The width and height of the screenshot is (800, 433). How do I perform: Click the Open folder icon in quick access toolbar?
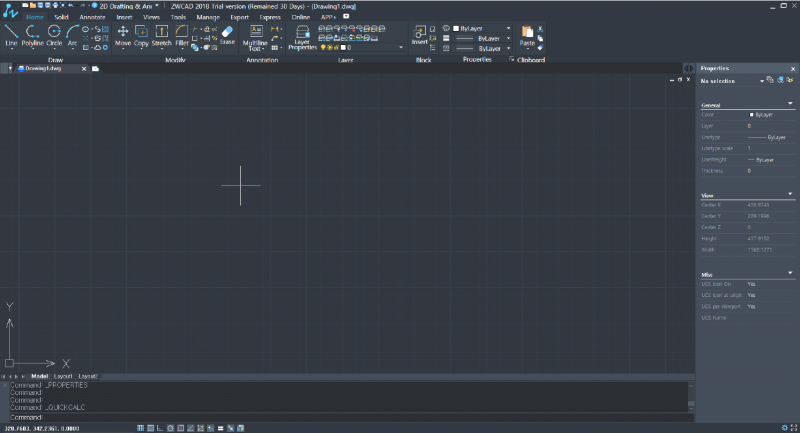33,5
